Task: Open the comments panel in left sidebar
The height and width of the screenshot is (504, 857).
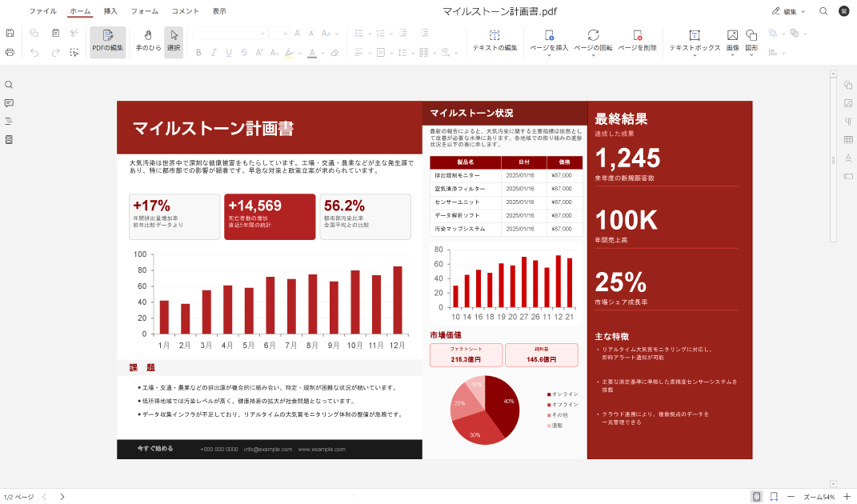Action: [9, 103]
